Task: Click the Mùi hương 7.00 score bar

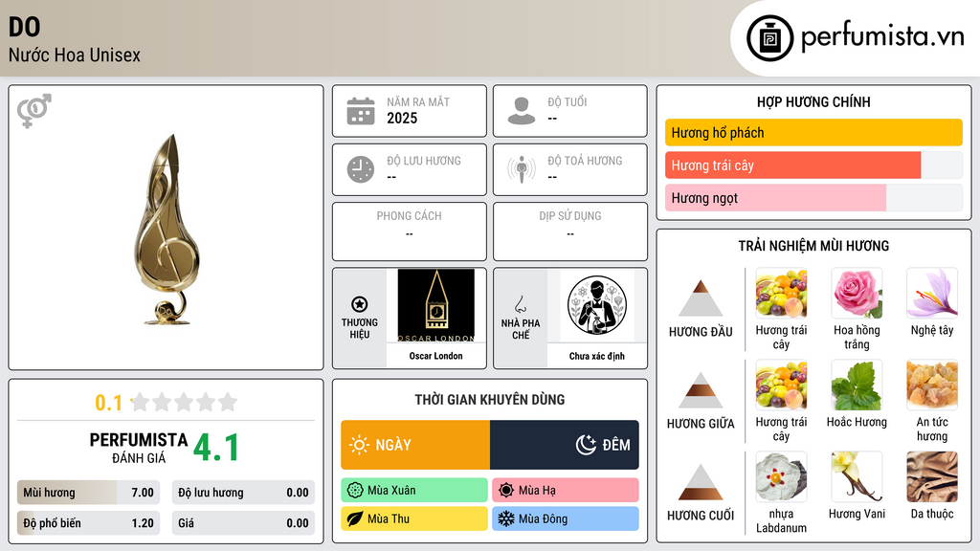Action: pos(88,493)
